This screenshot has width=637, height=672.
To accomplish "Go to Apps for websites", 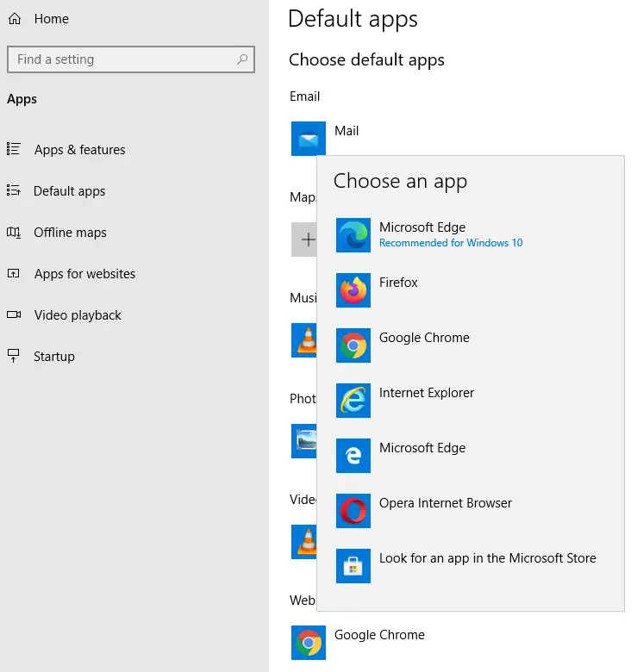I will [x=84, y=274].
